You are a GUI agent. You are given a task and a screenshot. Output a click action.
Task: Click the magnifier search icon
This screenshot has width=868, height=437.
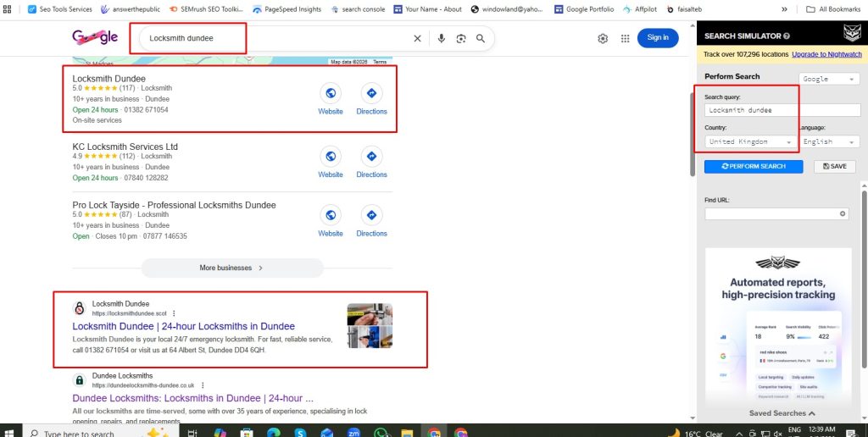coord(481,38)
